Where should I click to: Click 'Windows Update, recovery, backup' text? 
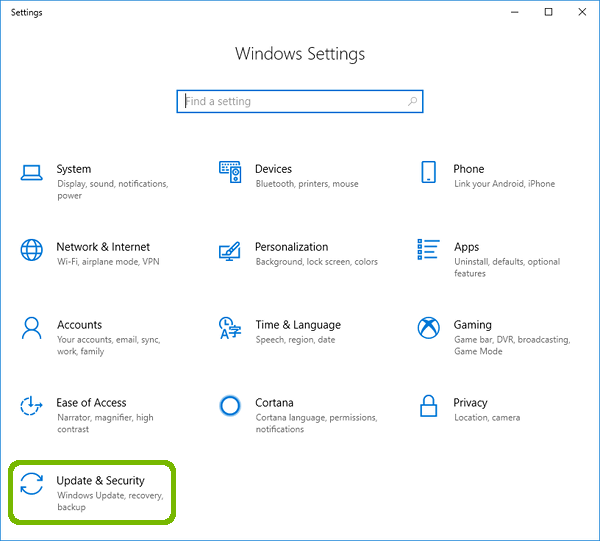(x=110, y=501)
